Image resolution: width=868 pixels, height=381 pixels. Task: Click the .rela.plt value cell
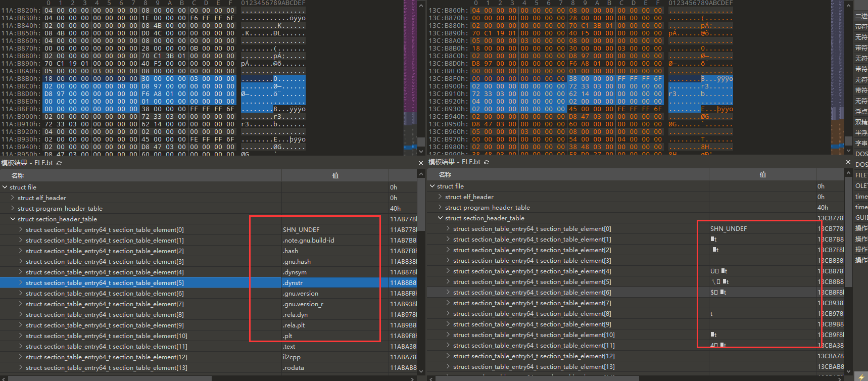335,325
